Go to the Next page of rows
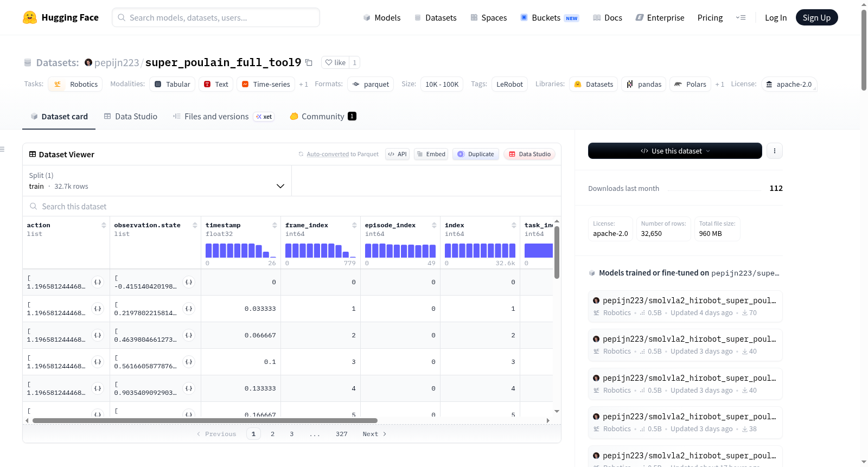Image resolution: width=868 pixels, height=467 pixels. 374,434
